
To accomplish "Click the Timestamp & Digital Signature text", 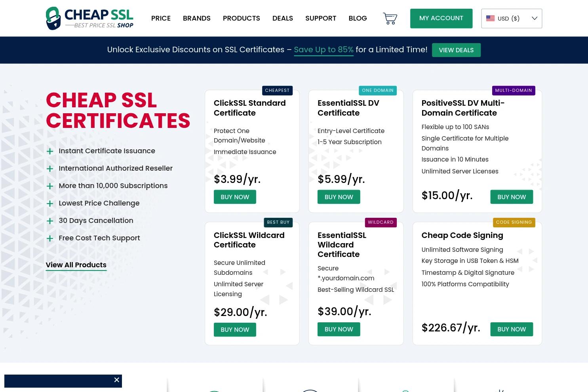I will click(x=468, y=273).
